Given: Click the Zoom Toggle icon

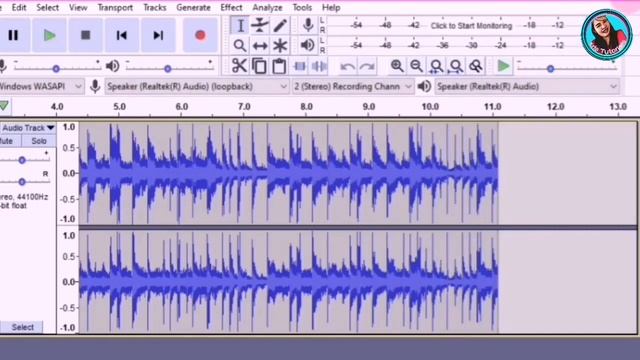Looking at the screenshot, I should [x=476, y=66].
